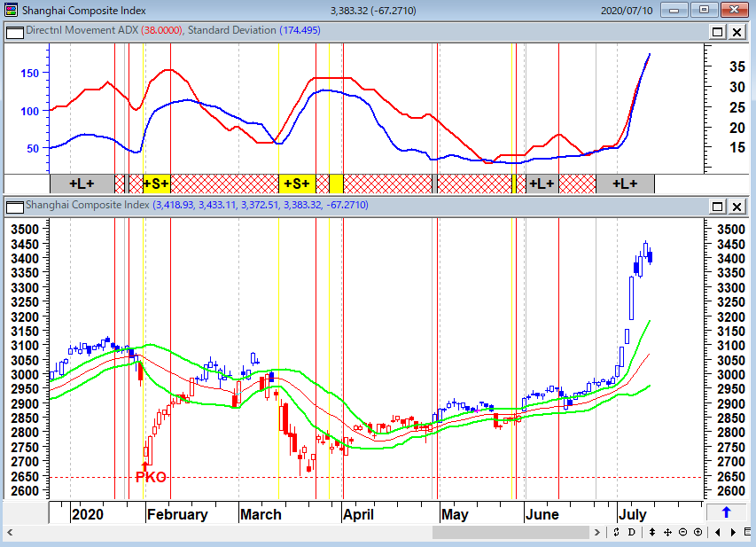756x547 pixels.
Task: Click the vertical stretch arrows icon
Action: click(x=651, y=532)
